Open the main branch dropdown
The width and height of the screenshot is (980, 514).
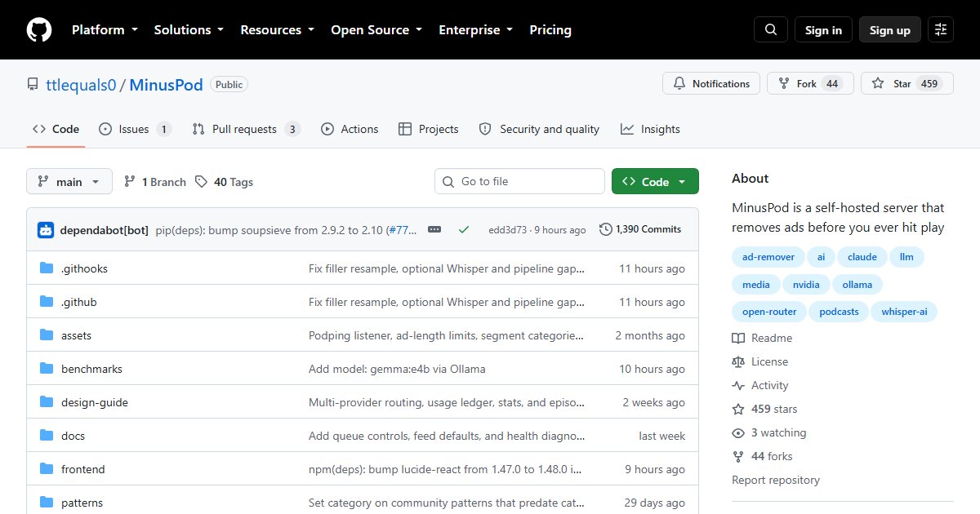(69, 182)
